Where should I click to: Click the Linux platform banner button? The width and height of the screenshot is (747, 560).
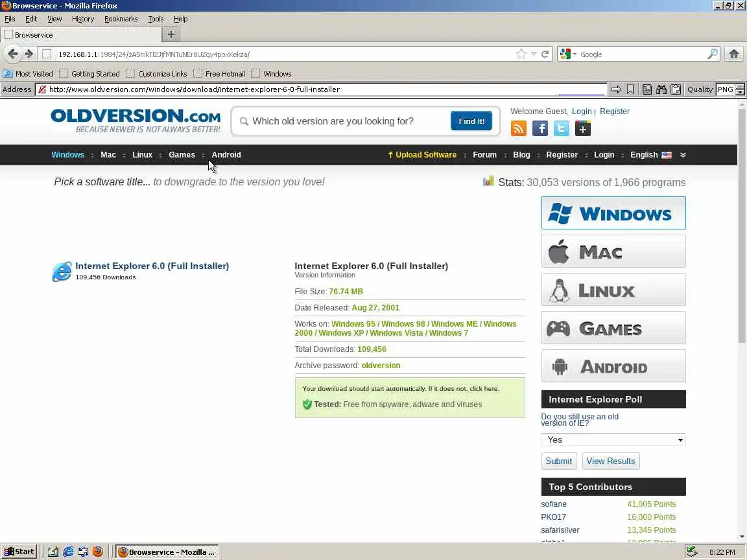pyautogui.click(x=613, y=290)
